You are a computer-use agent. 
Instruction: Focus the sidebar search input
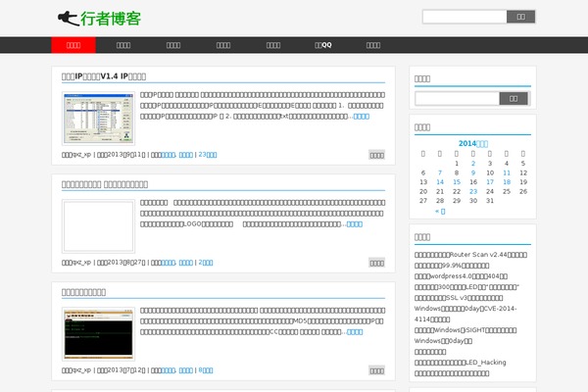tap(457, 98)
